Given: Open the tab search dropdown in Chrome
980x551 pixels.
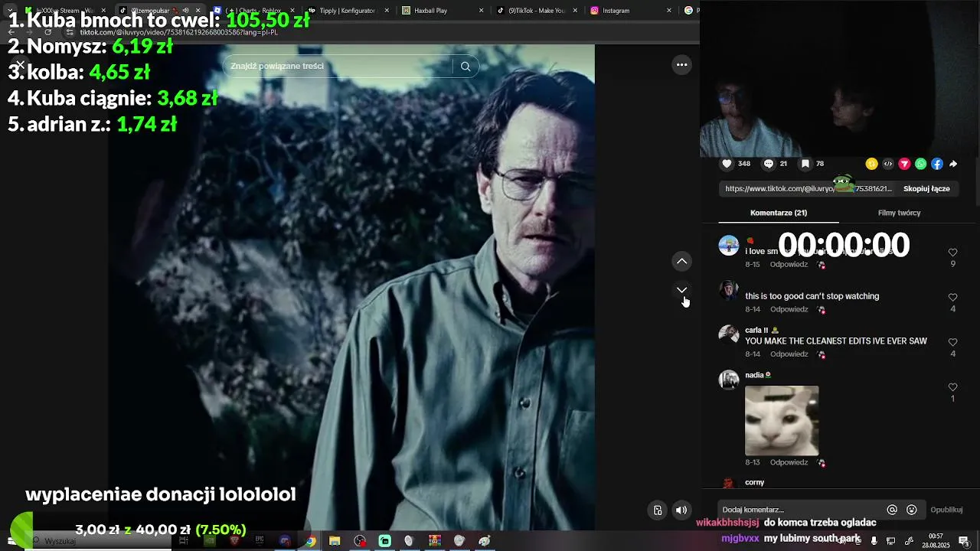Looking at the screenshot, I should click(10, 11).
